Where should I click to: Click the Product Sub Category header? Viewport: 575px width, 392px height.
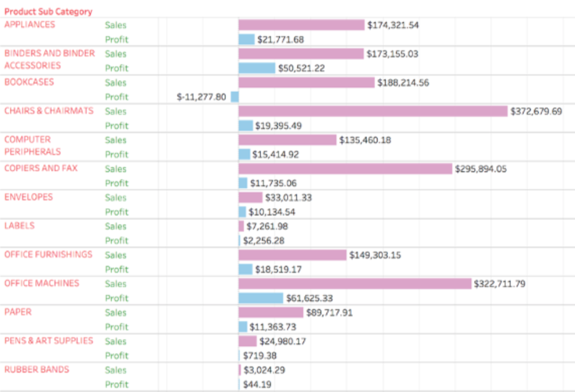[48, 12]
